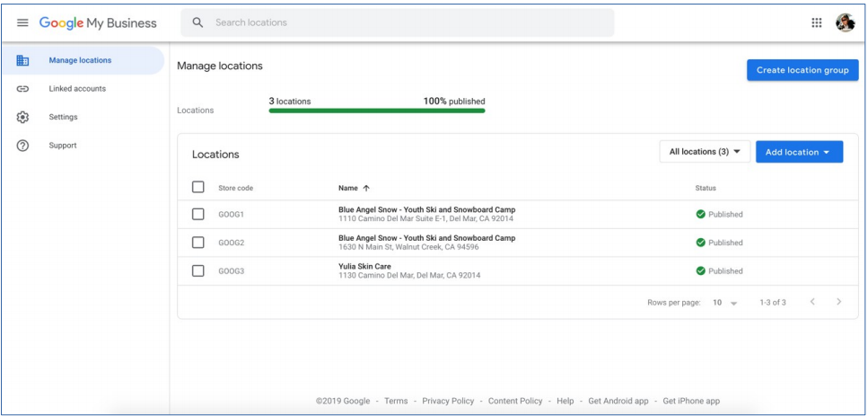This screenshot has height=416, width=868.
Task: Click the Linked accounts chain icon
Action: tap(23, 89)
